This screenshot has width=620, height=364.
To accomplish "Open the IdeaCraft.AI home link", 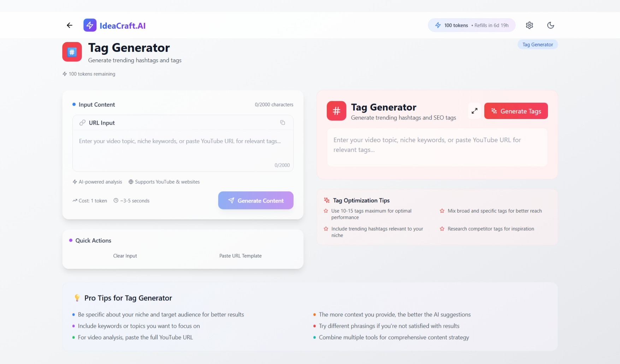I will pyautogui.click(x=122, y=26).
